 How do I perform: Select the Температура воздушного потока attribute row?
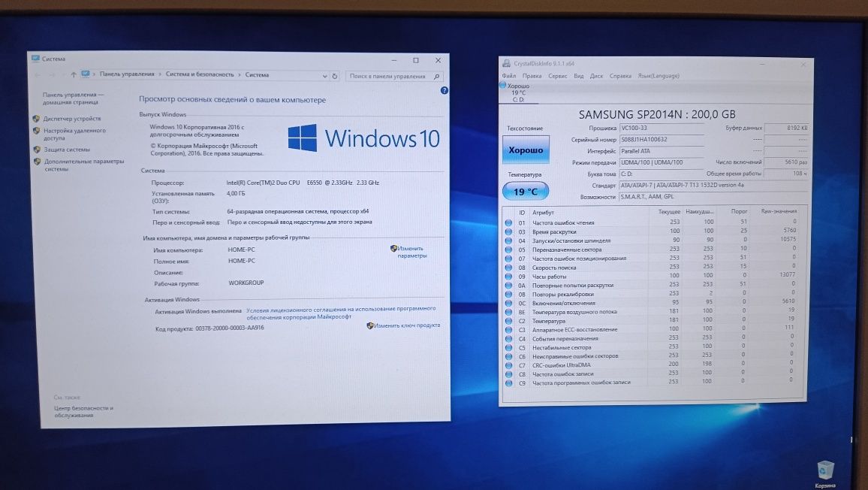(653, 312)
